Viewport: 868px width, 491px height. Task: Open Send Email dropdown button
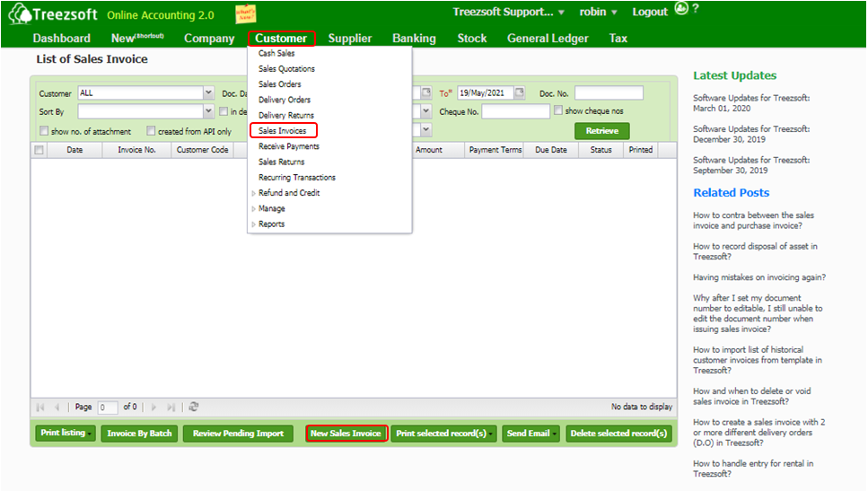pyautogui.click(x=531, y=433)
